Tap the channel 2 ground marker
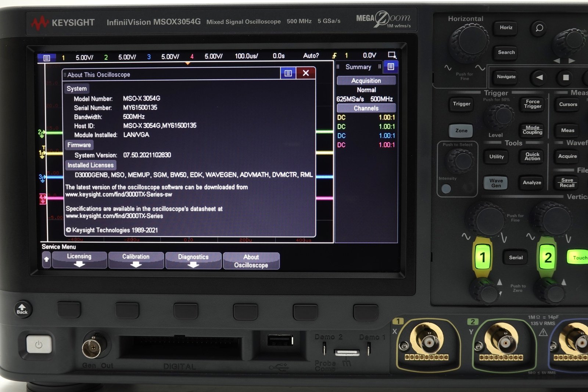588x392 pixels. pyautogui.click(x=42, y=133)
